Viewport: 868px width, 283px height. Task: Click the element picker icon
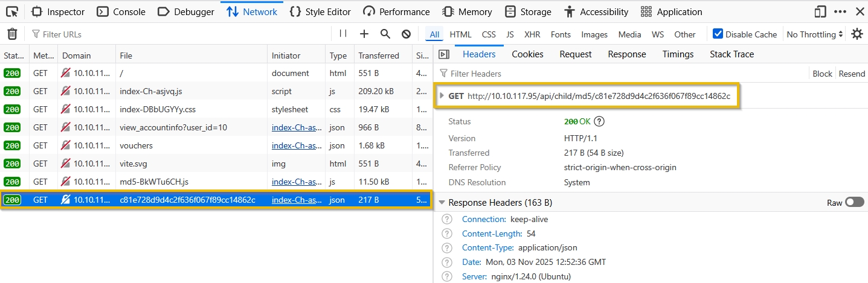[13, 11]
